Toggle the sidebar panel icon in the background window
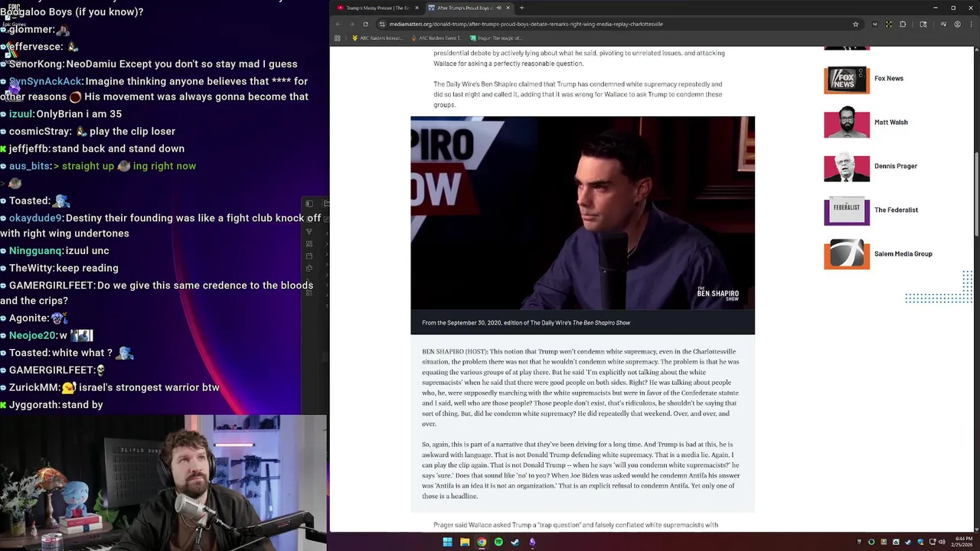The height and width of the screenshot is (551, 980). coord(309,204)
